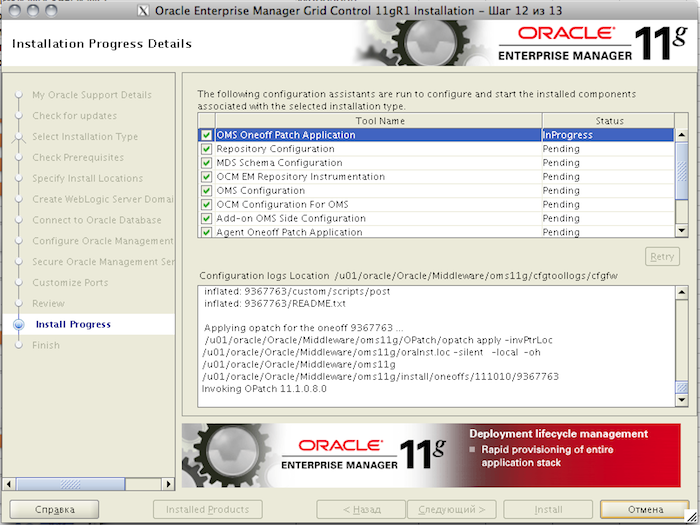Select the OMS Oneoff Patch Application row
The height and width of the screenshot is (525, 700).
(436, 135)
